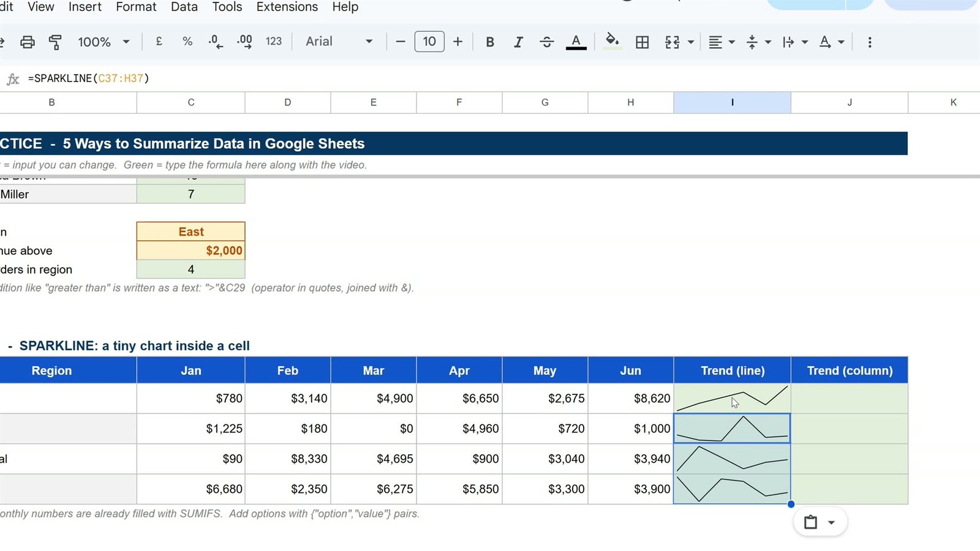Viewport: 980px width, 551px height.
Task: Decrease font size with the minus button
Action: (401, 42)
